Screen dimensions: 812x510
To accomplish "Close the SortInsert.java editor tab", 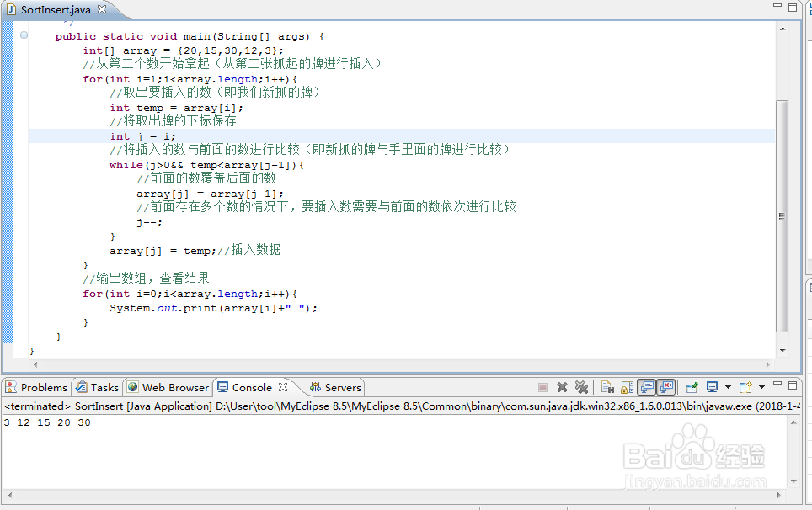I will [x=102, y=9].
